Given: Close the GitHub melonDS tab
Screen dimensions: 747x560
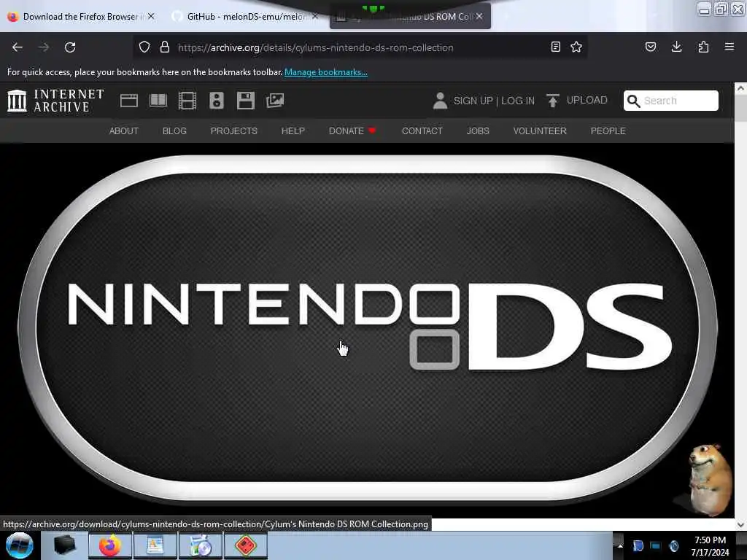Looking at the screenshot, I should point(315,16).
